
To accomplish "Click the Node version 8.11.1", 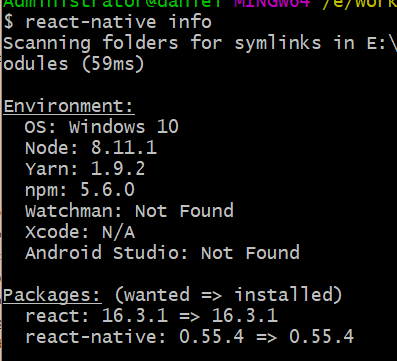I will pos(124,148).
